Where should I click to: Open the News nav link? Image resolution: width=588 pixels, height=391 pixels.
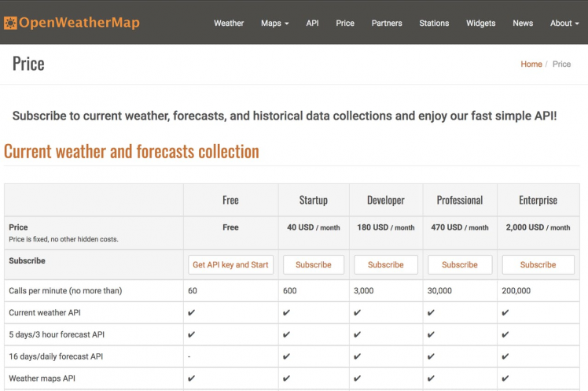click(x=523, y=24)
